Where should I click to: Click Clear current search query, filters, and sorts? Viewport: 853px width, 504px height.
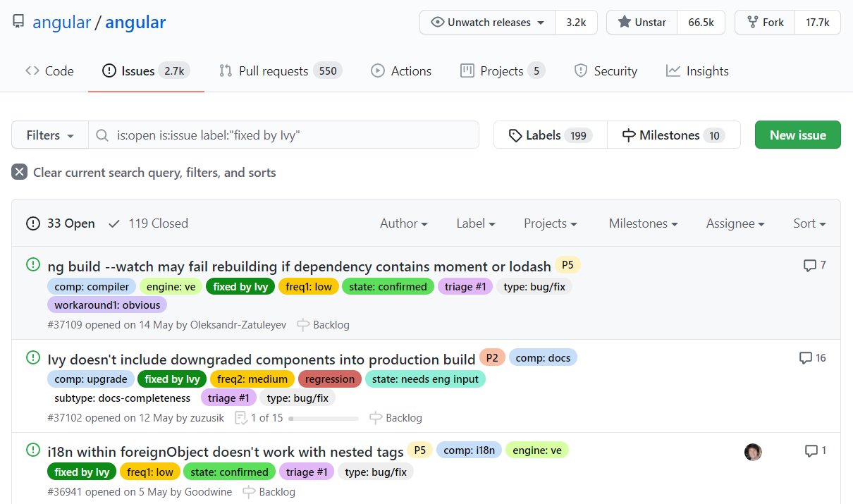(x=144, y=173)
